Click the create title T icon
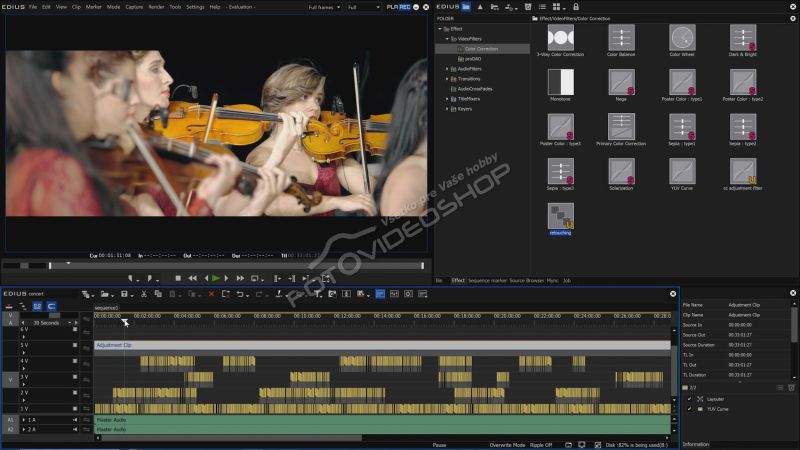 317,294
